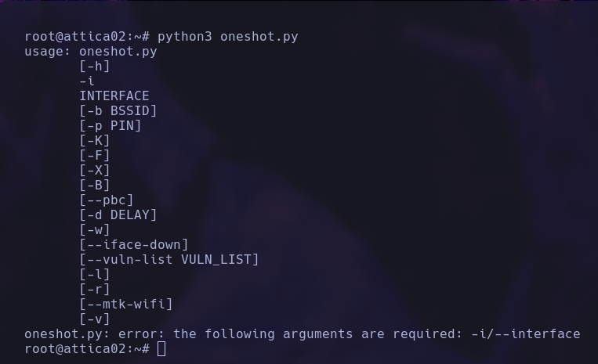Click the [--vuln-list VULN_LIST] option
Image resolution: width=598 pixels, height=364 pixels.
pyautogui.click(x=169, y=260)
